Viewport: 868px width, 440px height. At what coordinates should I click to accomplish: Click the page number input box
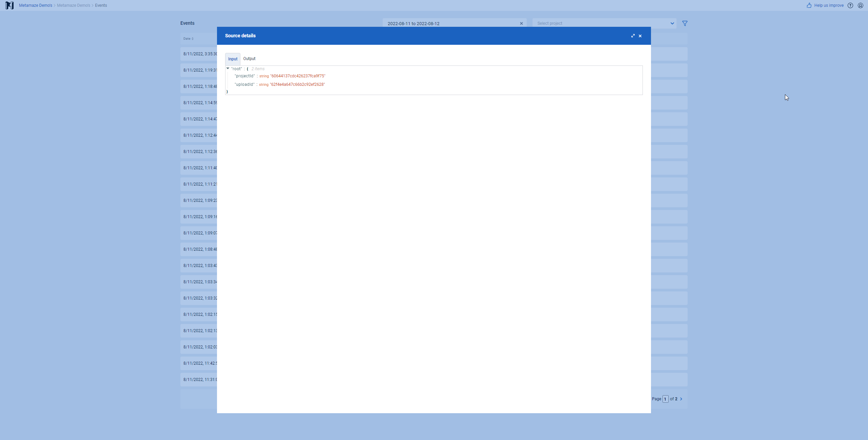665,399
